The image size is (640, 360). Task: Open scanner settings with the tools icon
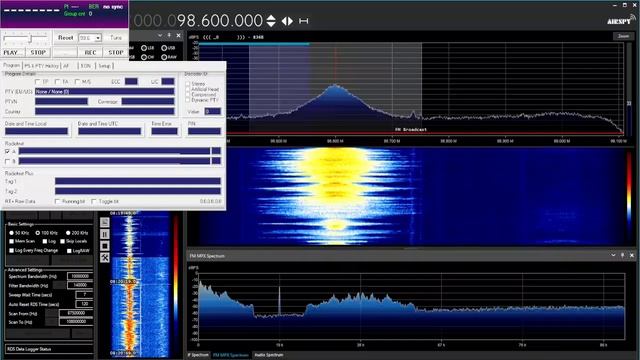(105, 258)
